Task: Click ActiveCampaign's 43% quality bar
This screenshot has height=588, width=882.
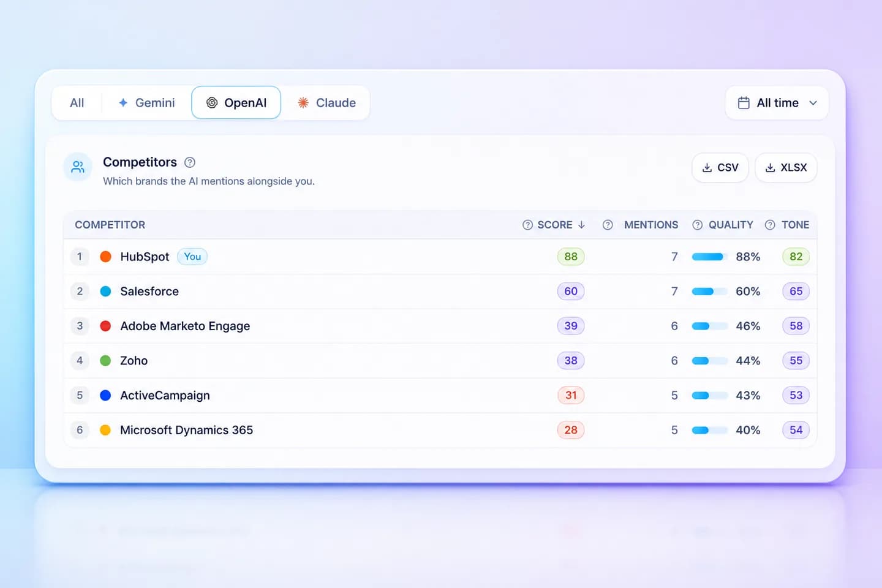Action: tap(710, 396)
